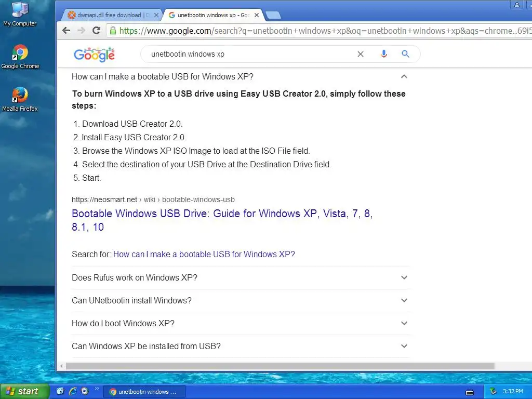Image resolution: width=532 pixels, height=399 pixels.
Task: Go to the Google logo homepage
Action: tap(95, 55)
